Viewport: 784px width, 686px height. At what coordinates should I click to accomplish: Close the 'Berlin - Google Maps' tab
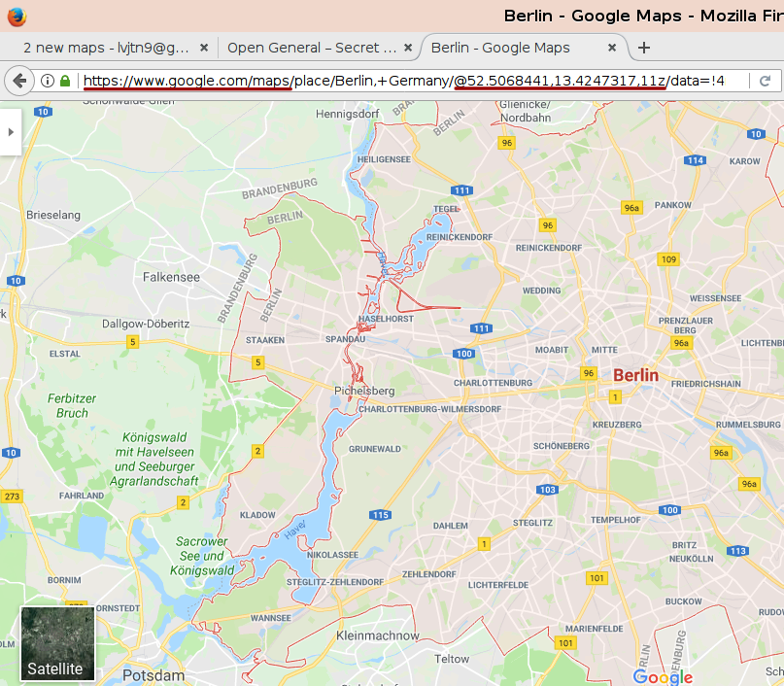tap(611, 48)
